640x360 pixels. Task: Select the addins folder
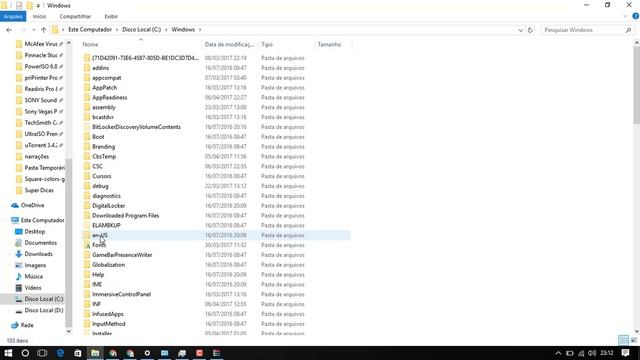tap(100, 68)
